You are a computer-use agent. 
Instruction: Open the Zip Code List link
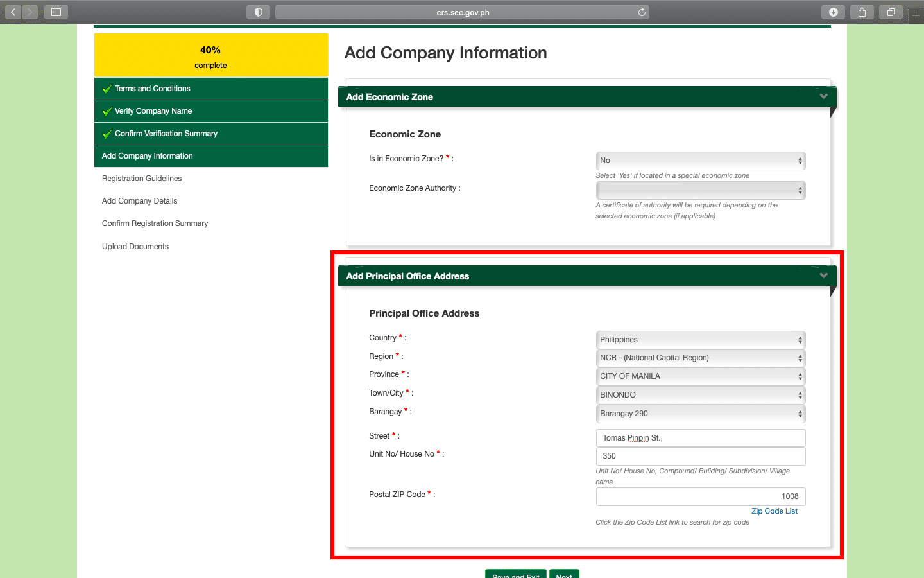774,511
